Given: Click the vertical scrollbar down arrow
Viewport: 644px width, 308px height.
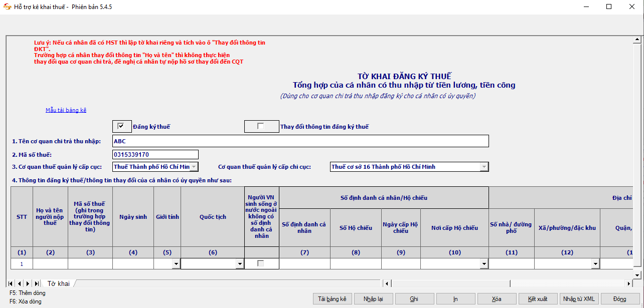Looking at the screenshot, I should 637,275.
